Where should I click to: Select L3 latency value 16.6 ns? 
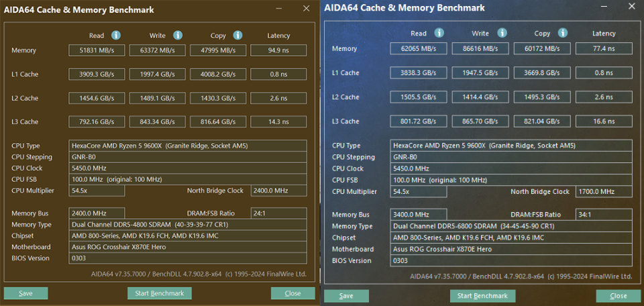coord(604,121)
